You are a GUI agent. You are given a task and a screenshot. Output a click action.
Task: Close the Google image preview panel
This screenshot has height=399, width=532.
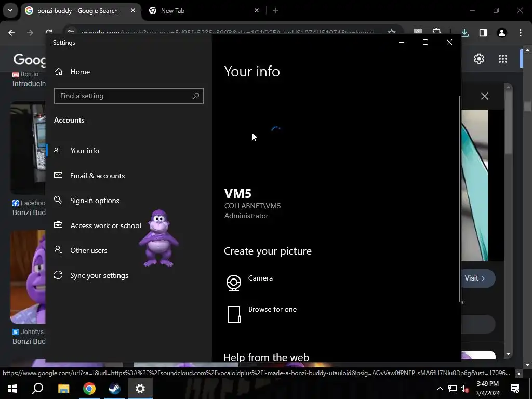pyautogui.click(x=485, y=96)
